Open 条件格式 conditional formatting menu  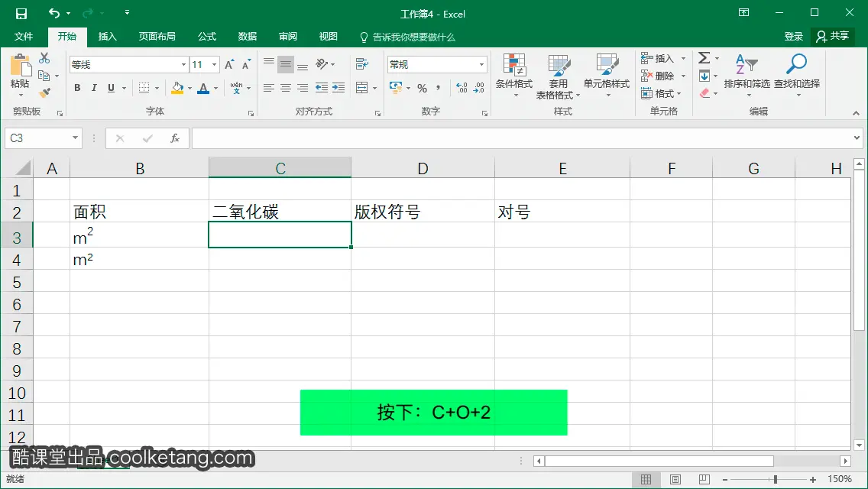click(x=514, y=76)
